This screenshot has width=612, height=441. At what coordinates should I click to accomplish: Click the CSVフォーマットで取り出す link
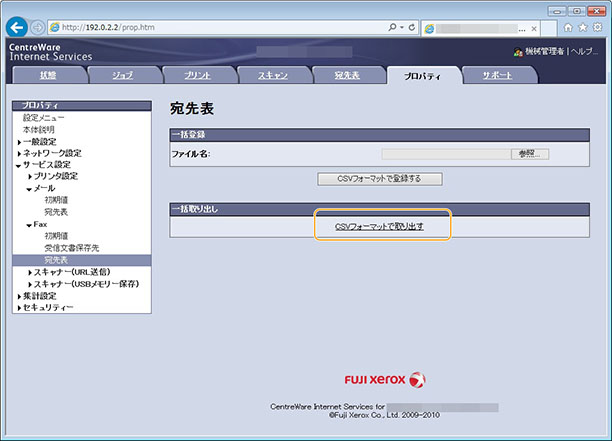pyautogui.click(x=379, y=227)
